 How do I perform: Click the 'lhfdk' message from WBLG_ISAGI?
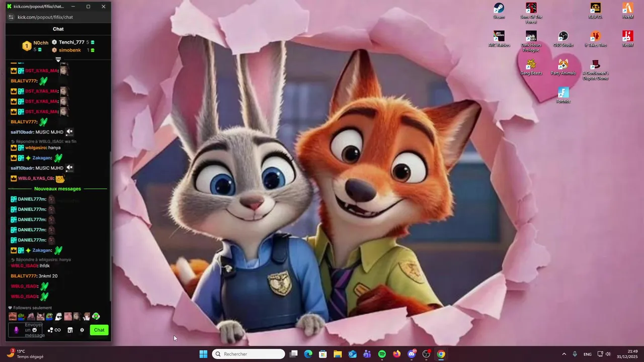tap(44, 265)
